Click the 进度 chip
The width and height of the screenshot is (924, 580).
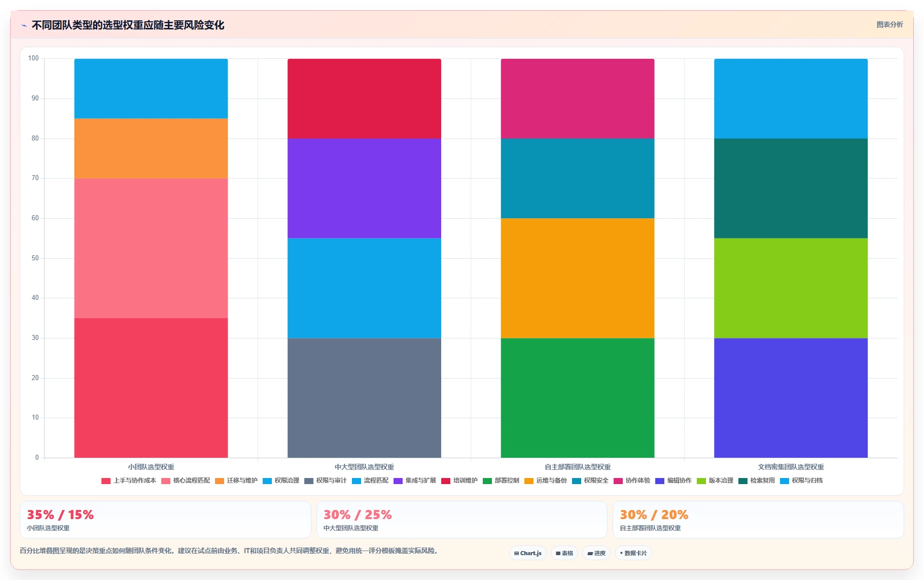point(596,553)
